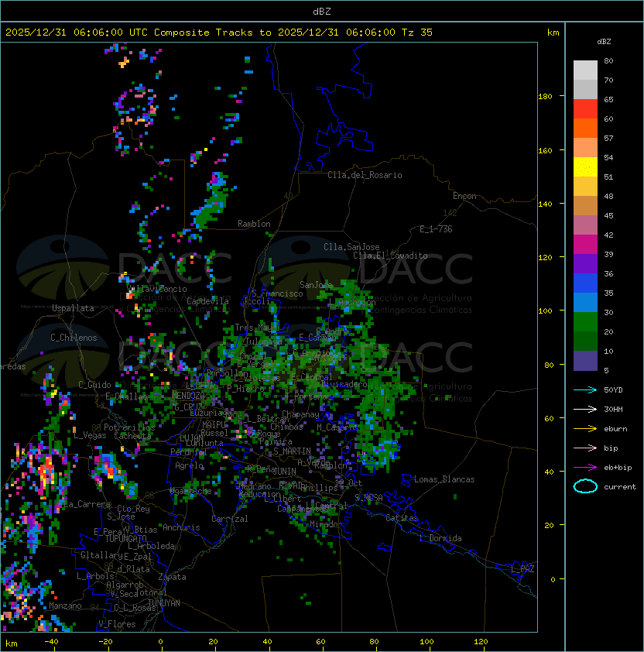Click the La_Carrera map label
644x652 pixels.
(x=87, y=504)
